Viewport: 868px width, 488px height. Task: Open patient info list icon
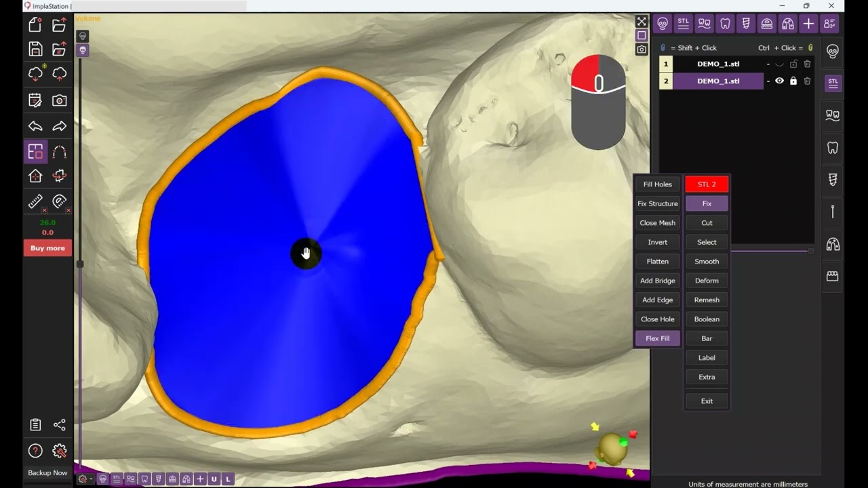(x=829, y=24)
